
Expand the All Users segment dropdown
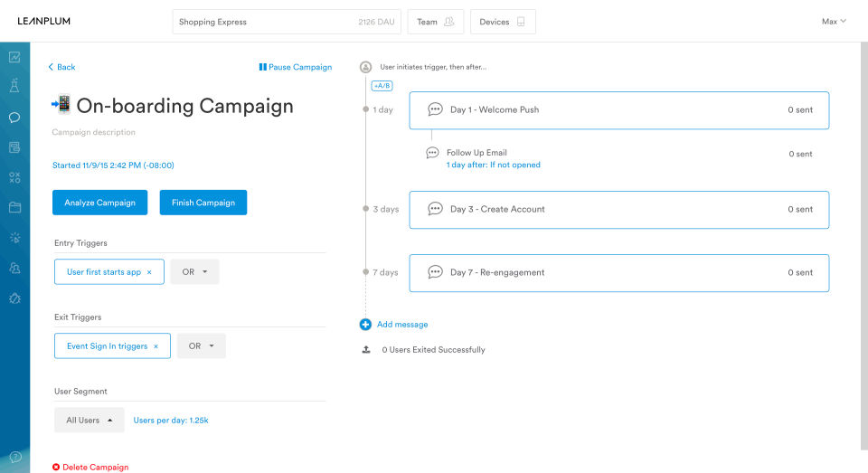pyautogui.click(x=89, y=421)
